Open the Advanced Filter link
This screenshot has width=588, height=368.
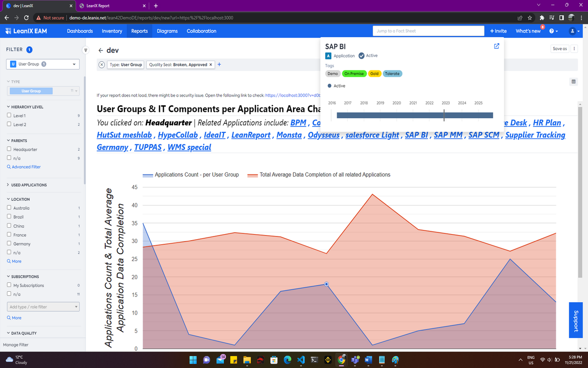point(24,167)
